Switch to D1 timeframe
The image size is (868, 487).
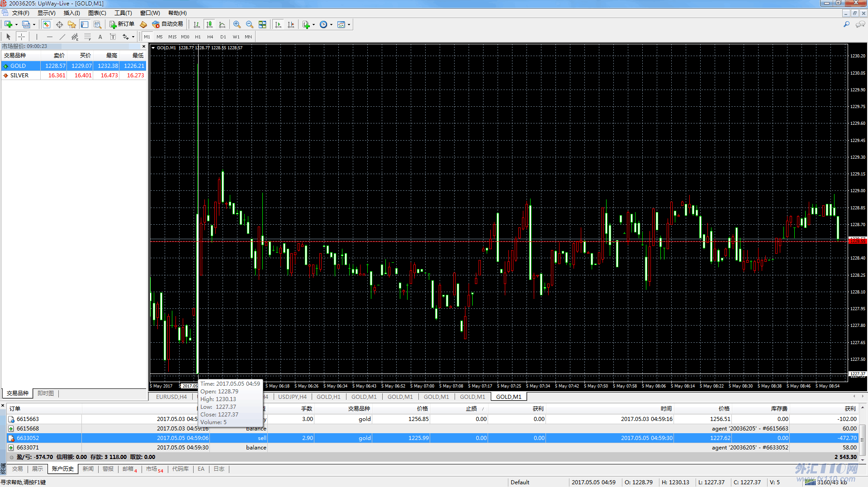(223, 37)
